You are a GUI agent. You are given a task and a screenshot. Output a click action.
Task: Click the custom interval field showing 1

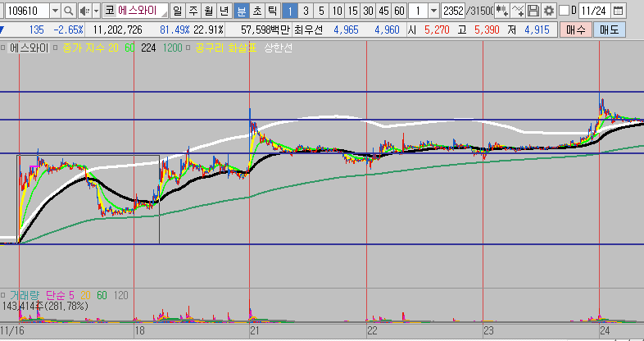pyautogui.click(x=419, y=11)
